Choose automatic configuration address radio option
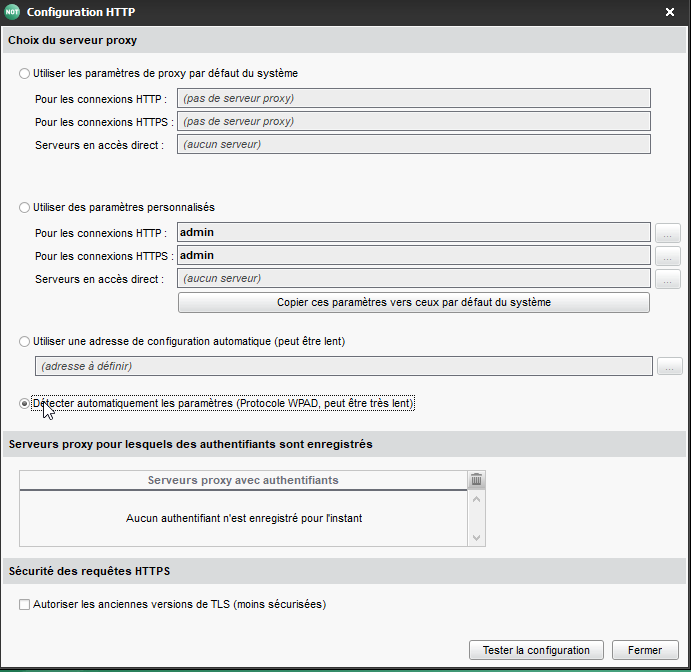Viewport: 691px width, 672px height. (x=25, y=341)
